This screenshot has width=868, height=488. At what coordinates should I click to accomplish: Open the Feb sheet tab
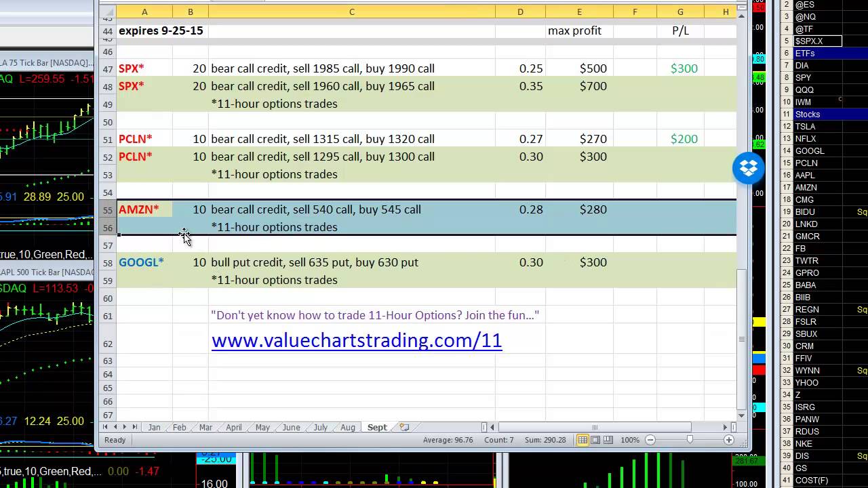click(x=179, y=427)
